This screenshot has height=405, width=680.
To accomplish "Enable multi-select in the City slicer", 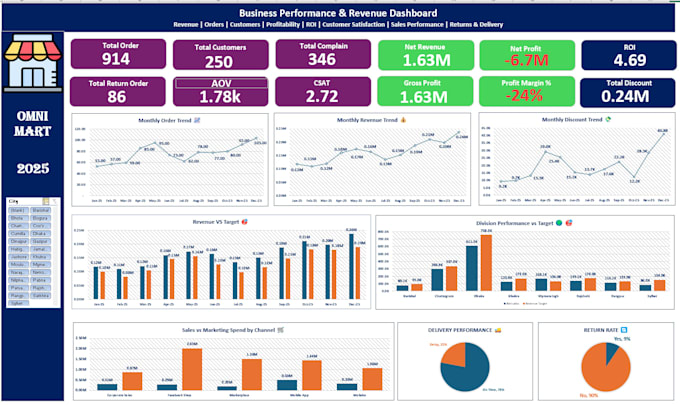I will pyautogui.click(x=46, y=201).
